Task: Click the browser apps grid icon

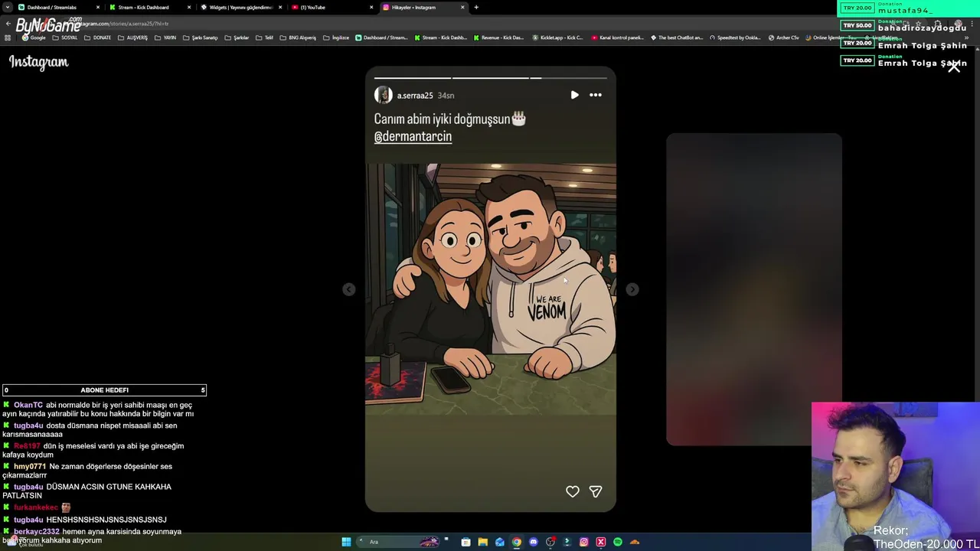Action: point(8,37)
